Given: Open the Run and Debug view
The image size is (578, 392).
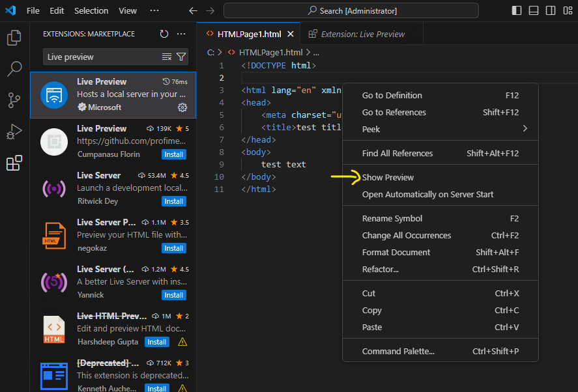Looking at the screenshot, I should pyautogui.click(x=14, y=132).
